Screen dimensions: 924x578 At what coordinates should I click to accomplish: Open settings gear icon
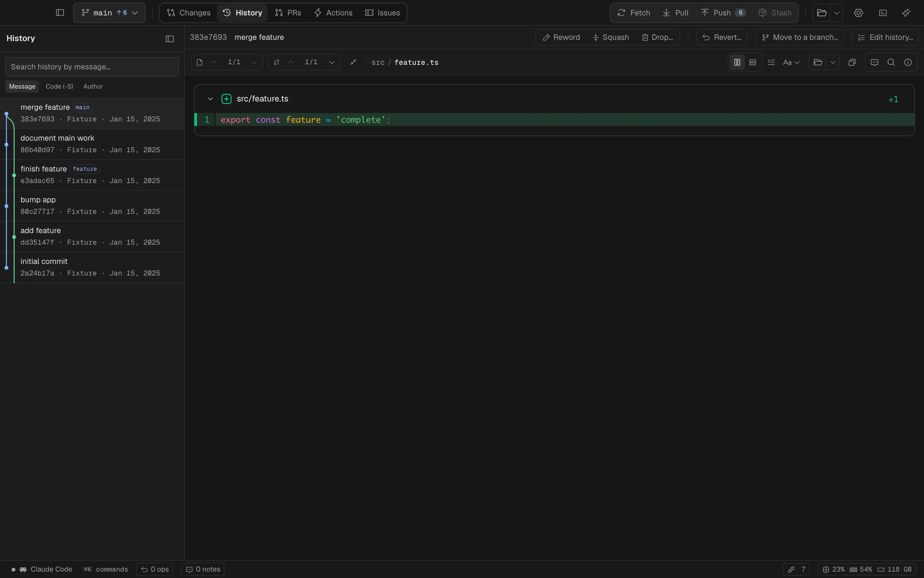(858, 13)
